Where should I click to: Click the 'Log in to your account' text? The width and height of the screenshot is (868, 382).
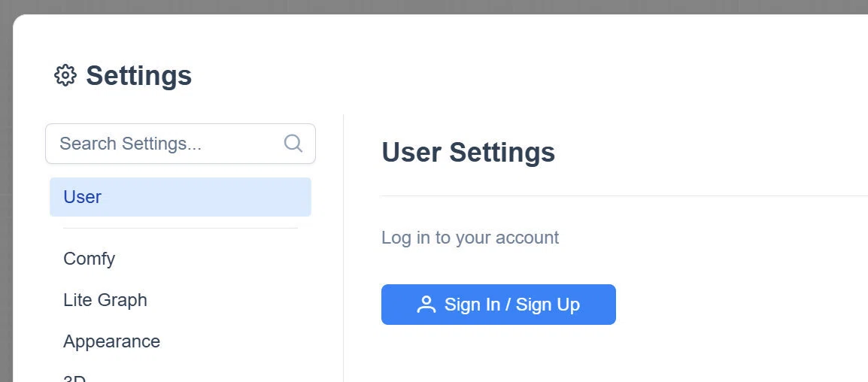470,238
